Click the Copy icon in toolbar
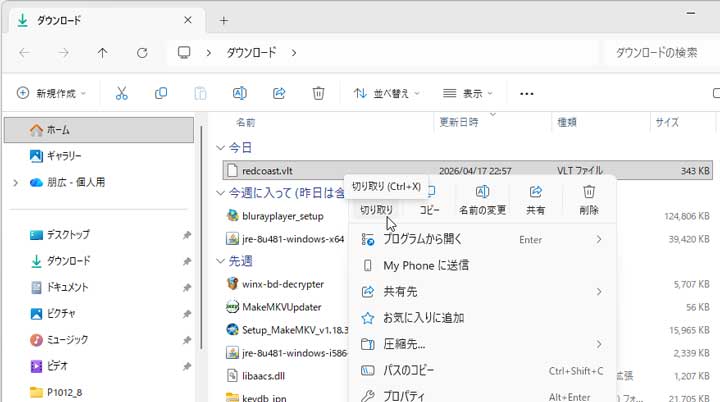720x402 pixels. point(161,93)
